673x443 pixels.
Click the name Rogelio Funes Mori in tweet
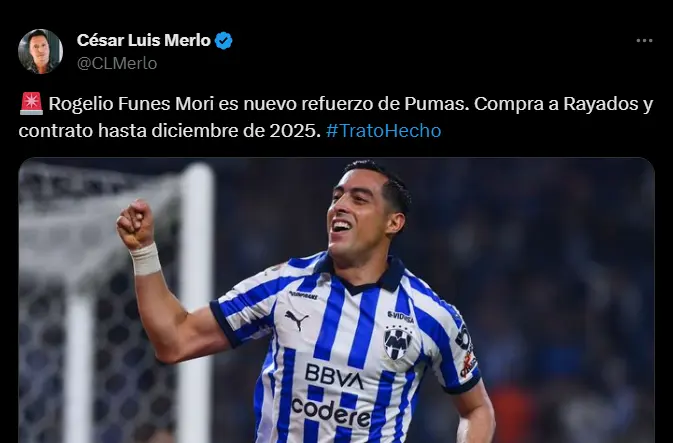pos(131,104)
